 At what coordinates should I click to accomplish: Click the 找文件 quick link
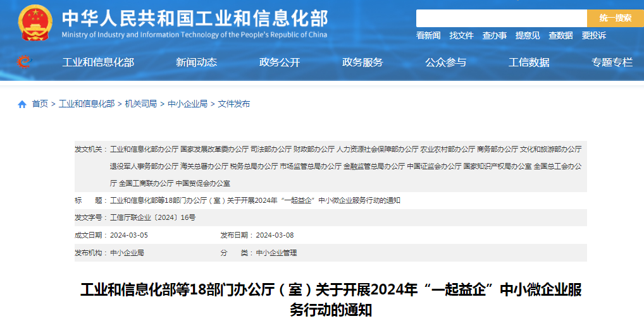[x=461, y=35]
